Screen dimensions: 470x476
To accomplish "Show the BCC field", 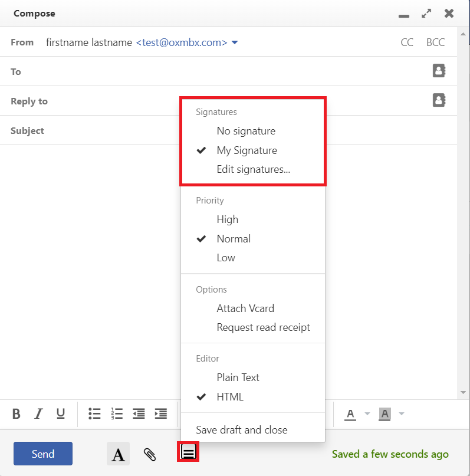I will point(435,42).
